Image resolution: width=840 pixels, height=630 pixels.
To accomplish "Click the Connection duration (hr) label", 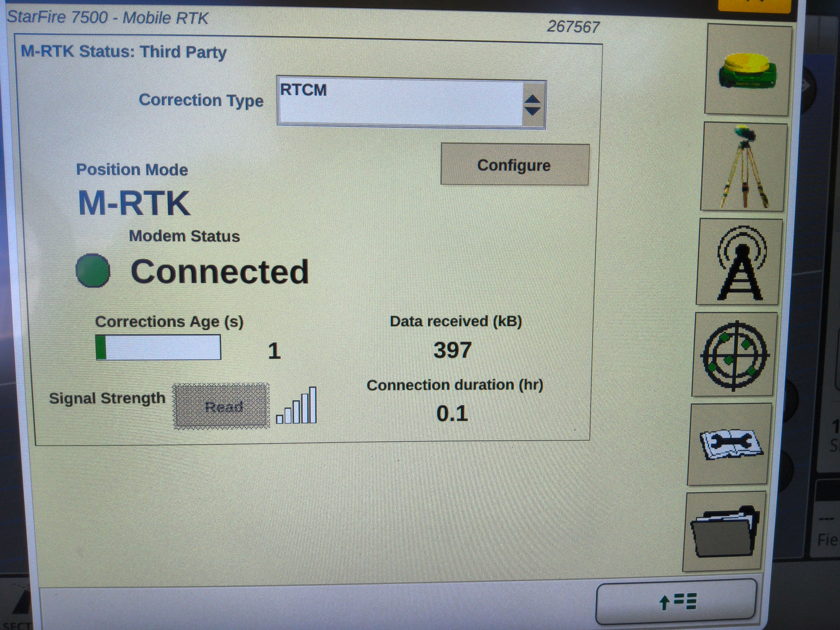I will coord(455,385).
